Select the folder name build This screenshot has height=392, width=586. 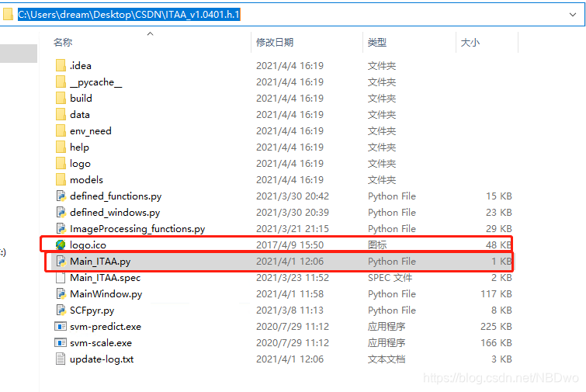click(81, 99)
